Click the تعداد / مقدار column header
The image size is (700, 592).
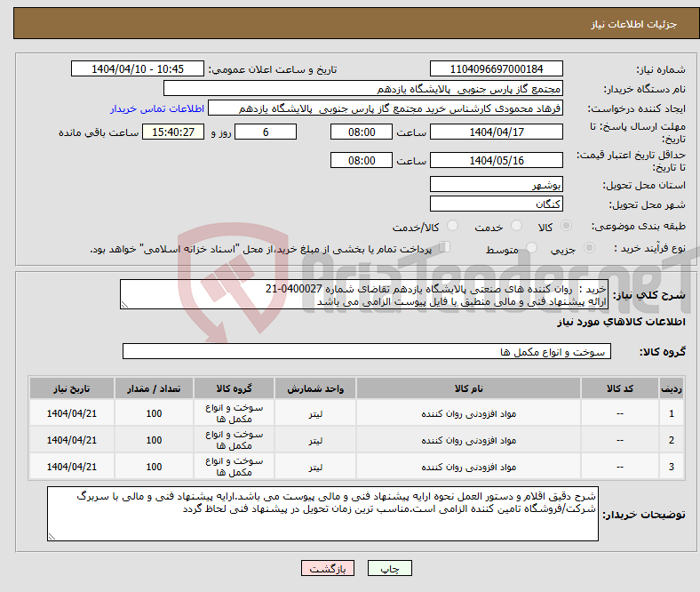tap(154, 388)
